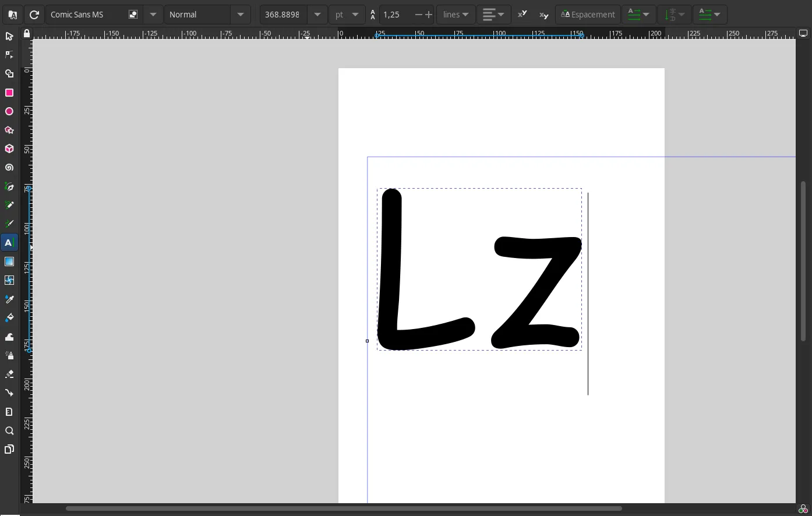Click the line spacing AA icon
This screenshot has width=812, height=516.
pyautogui.click(x=373, y=15)
